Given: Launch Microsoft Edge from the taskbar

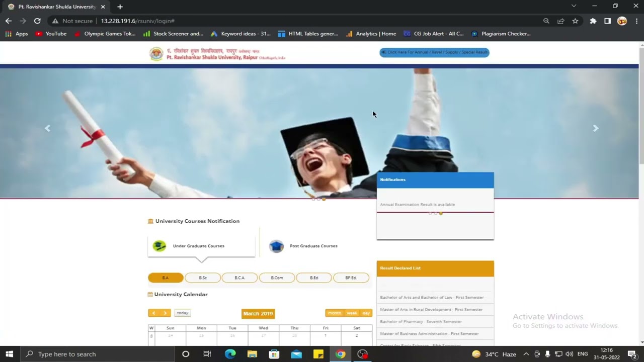Looking at the screenshot, I should [x=230, y=354].
